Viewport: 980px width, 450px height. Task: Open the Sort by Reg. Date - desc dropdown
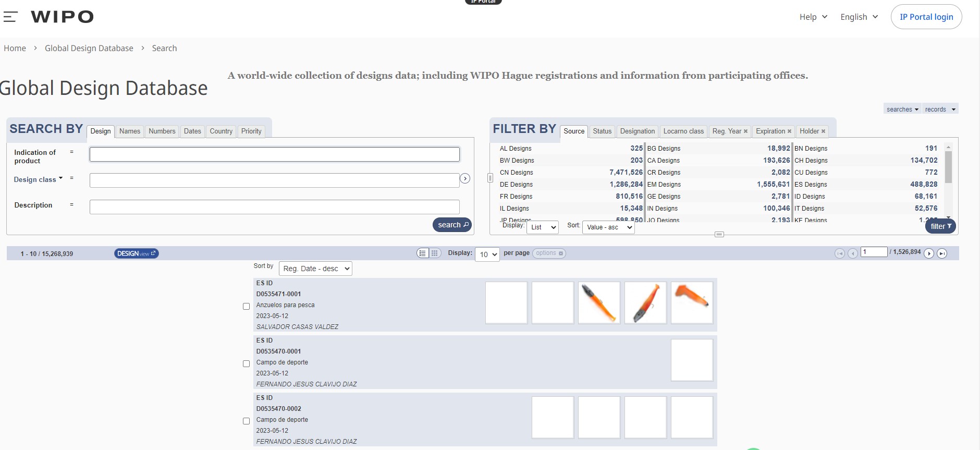click(x=315, y=269)
